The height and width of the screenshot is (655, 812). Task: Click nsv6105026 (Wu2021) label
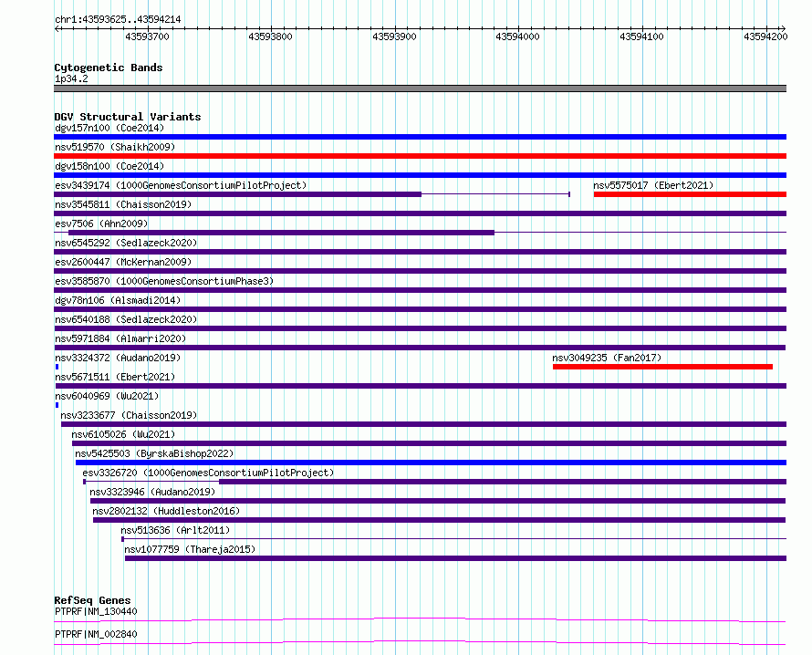pos(123,434)
